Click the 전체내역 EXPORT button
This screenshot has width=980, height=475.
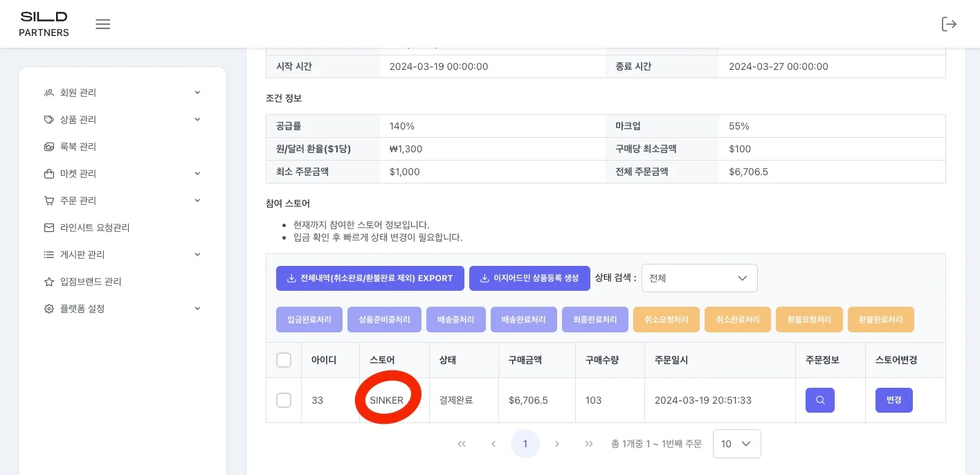point(370,278)
